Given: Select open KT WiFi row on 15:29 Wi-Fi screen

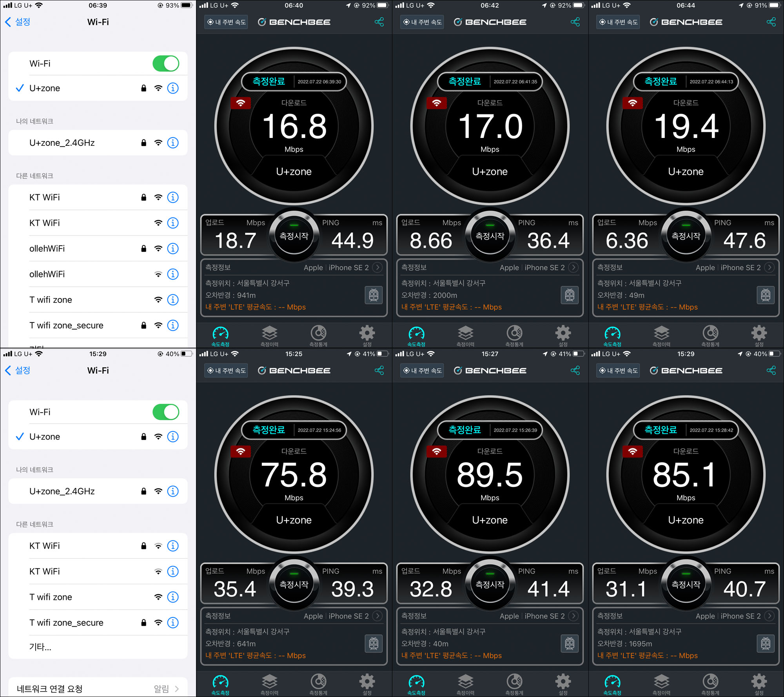Looking at the screenshot, I should click(x=98, y=571).
